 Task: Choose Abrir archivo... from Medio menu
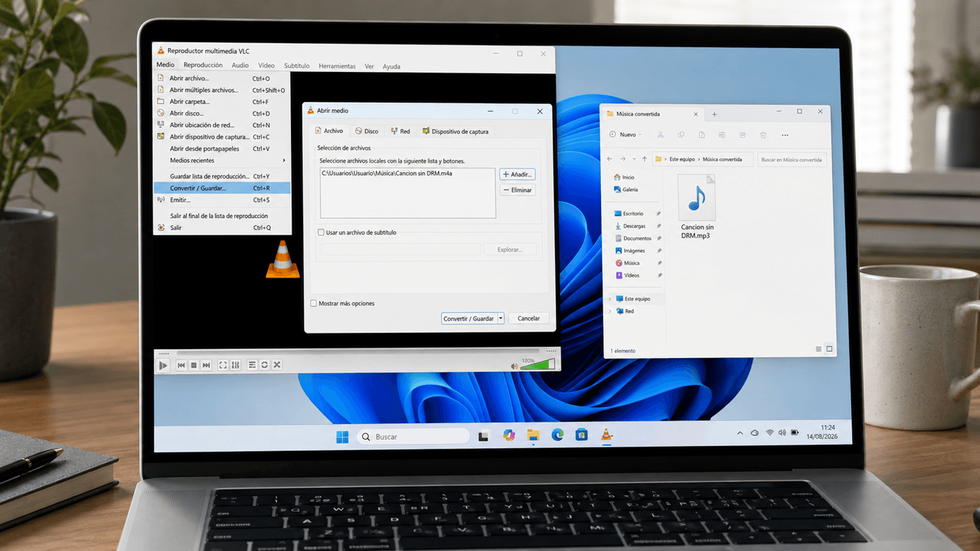pyautogui.click(x=222, y=78)
